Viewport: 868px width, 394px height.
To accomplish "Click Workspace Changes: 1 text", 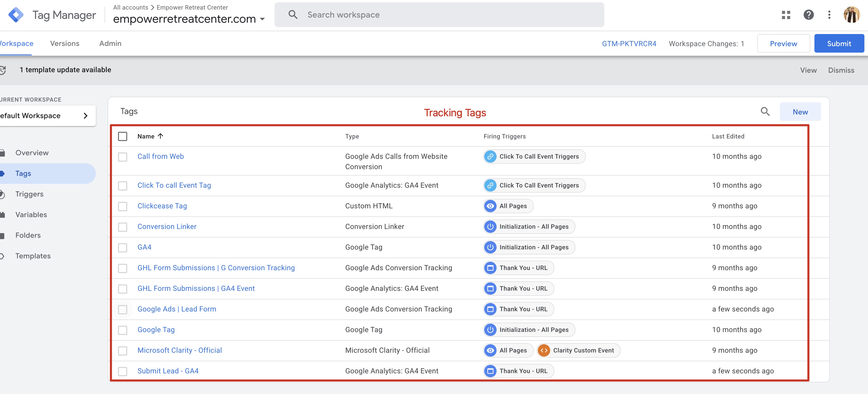I will tap(706, 44).
